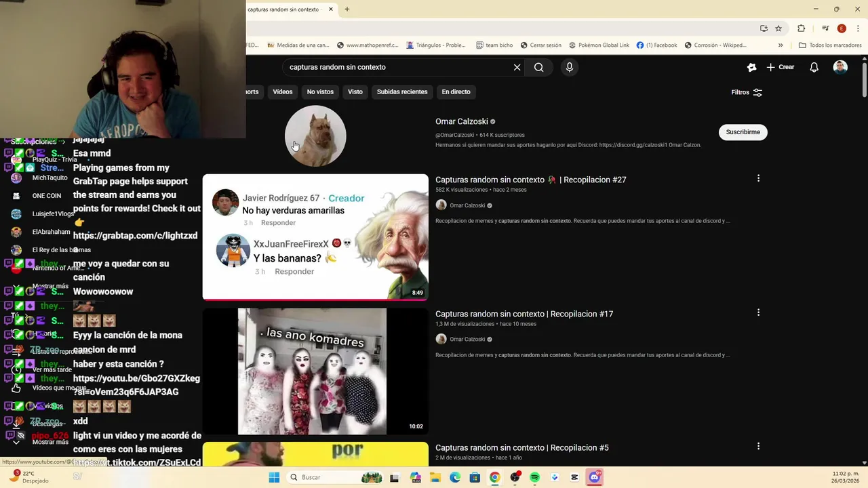Open the las ano komadres thumbnail
Viewport: 868px width, 488px height.
(x=315, y=371)
